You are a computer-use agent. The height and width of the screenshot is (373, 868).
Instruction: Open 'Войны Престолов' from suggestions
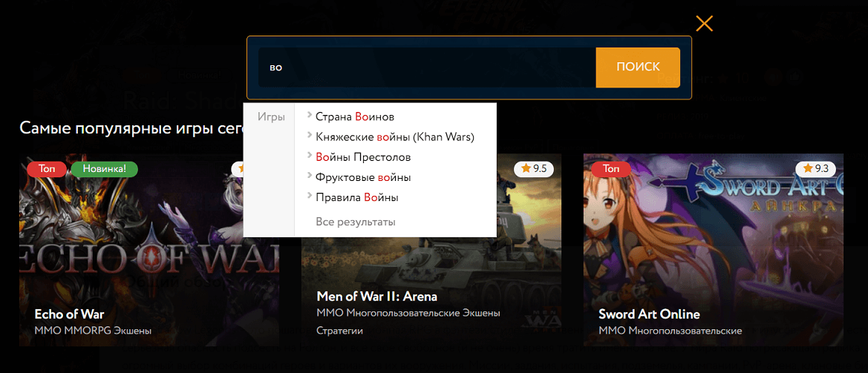pos(363,157)
